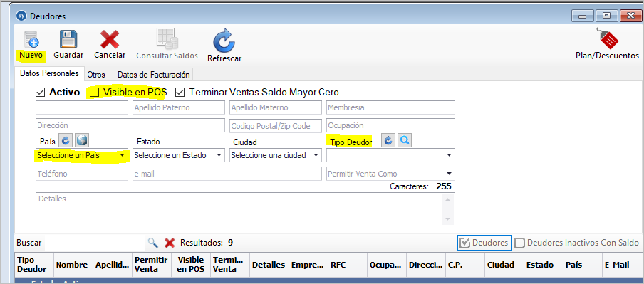Open the Permitir Venta Como dropdown
The width and height of the screenshot is (644, 284).
pyautogui.click(x=390, y=174)
